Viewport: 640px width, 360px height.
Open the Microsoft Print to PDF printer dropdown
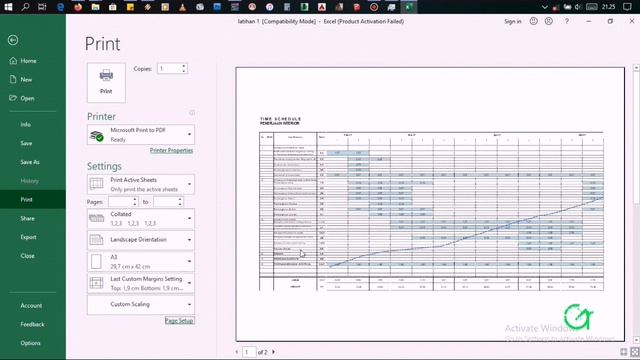(x=141, y=135)
